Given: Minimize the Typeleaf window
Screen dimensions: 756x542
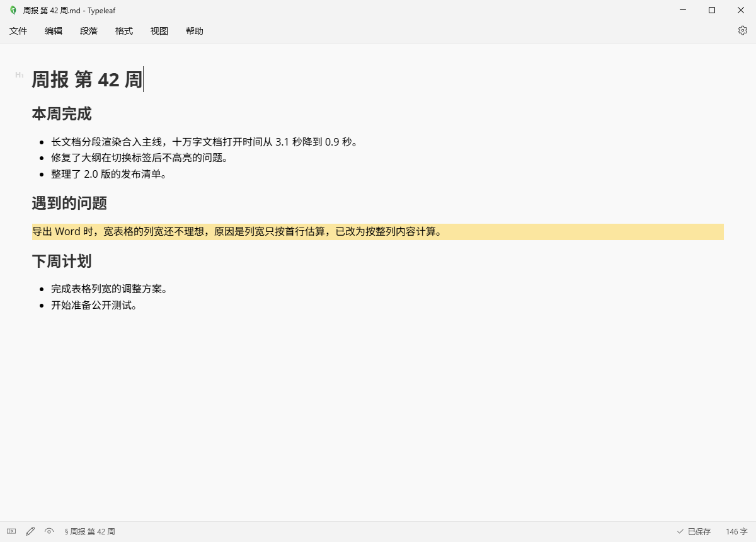Looking at the screenshot, I should pos(683,10).
